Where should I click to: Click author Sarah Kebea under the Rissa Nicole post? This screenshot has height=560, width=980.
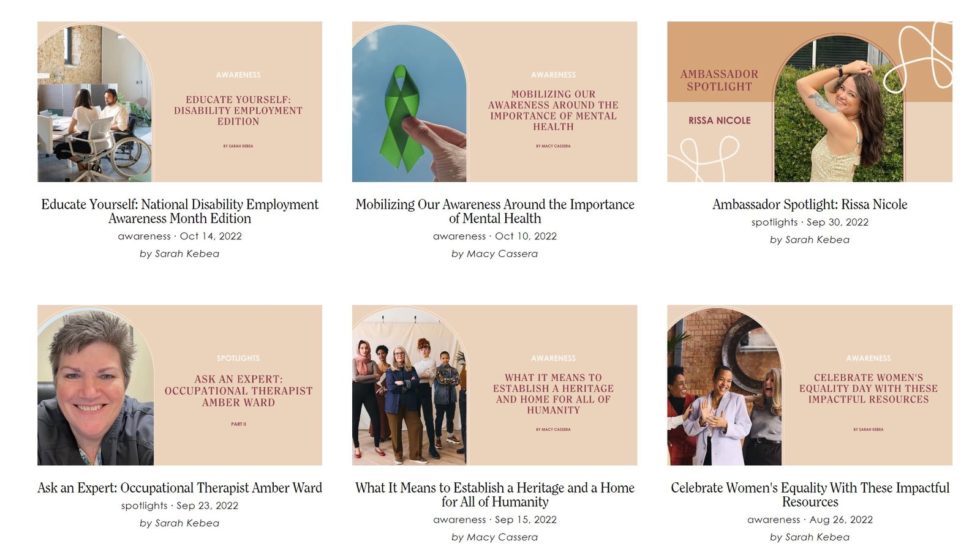818,240
